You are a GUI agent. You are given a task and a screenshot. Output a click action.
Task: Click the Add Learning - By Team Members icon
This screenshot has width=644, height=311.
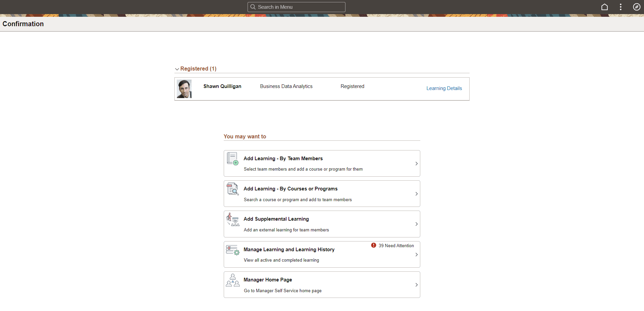point(232,159)
